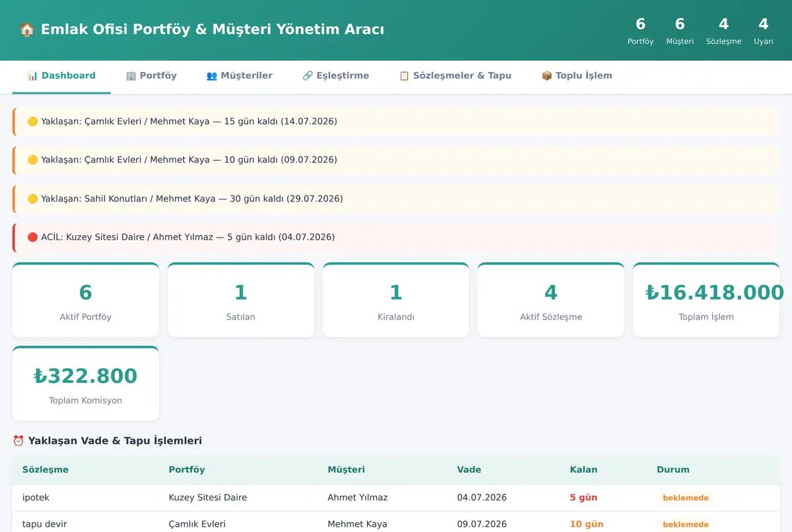Viewport: 792px width, 532px height.
Task: Click the Durum column header
Action: pyautogui.click(x=673, y=470)
